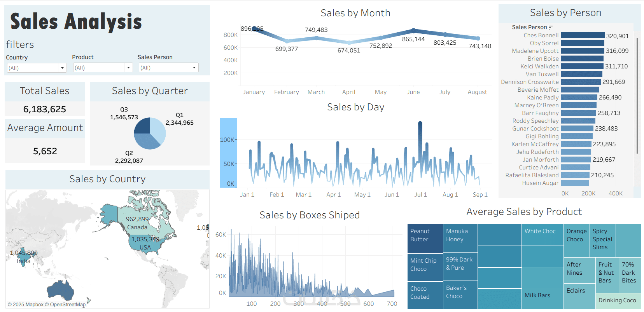Screen dimensions: 644x312
Task: Select the Drinking Coco treemap tile
Action: tap(618, 301)
